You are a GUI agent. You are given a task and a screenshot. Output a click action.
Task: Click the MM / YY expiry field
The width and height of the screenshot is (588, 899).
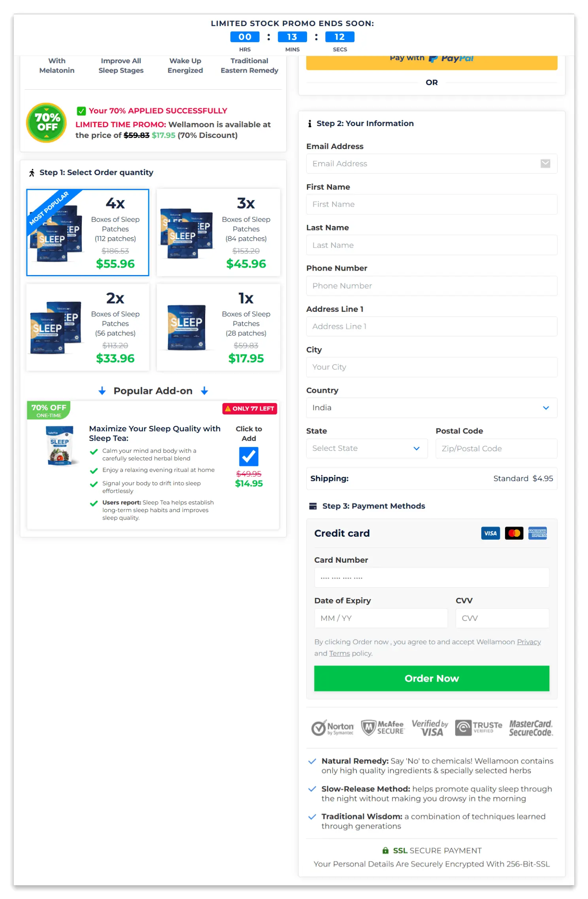[x=381, y=618]
